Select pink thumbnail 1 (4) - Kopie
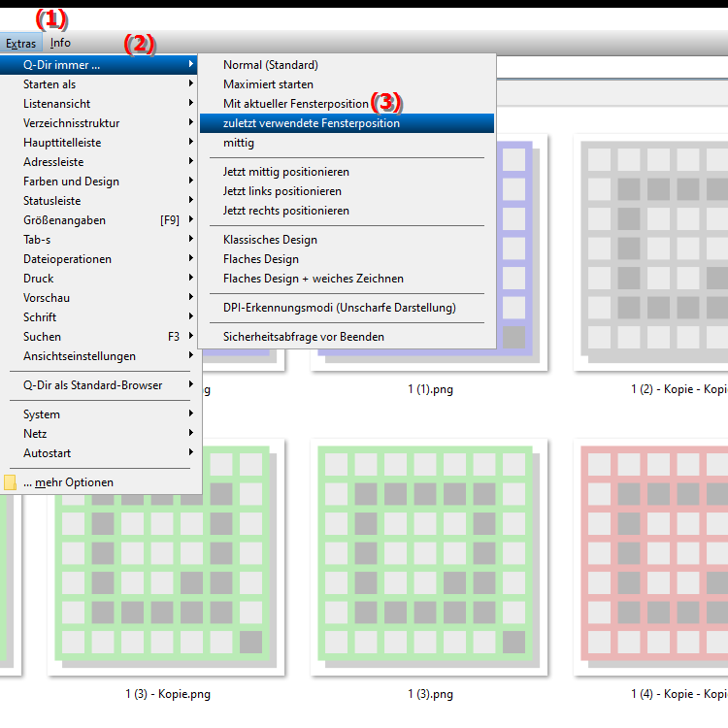Viewport: 728px width, 728px height. pyautogui.click(x=651, y=557)
